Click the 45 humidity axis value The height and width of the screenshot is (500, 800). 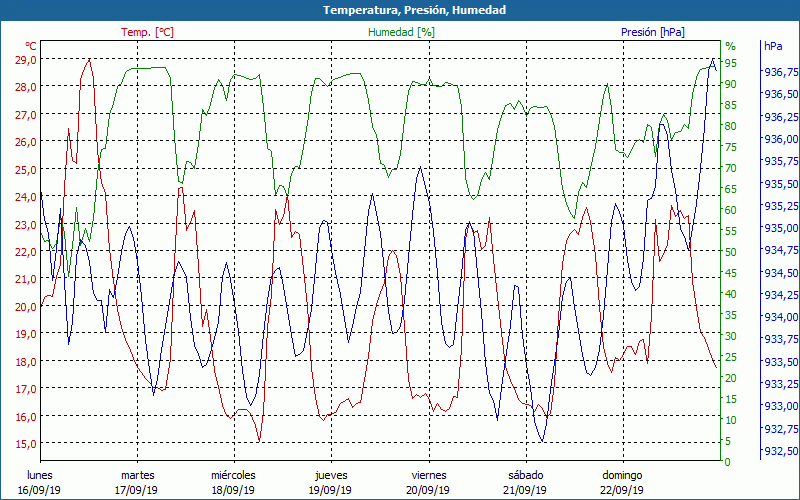pyautogui.click(x=731, y=273)
